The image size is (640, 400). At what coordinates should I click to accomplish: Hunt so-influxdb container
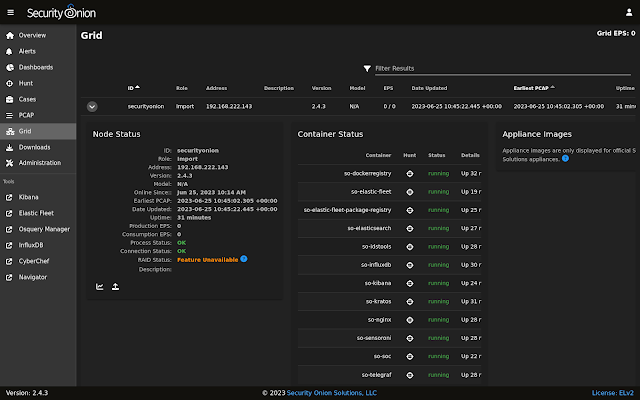(x=410, y=265)
